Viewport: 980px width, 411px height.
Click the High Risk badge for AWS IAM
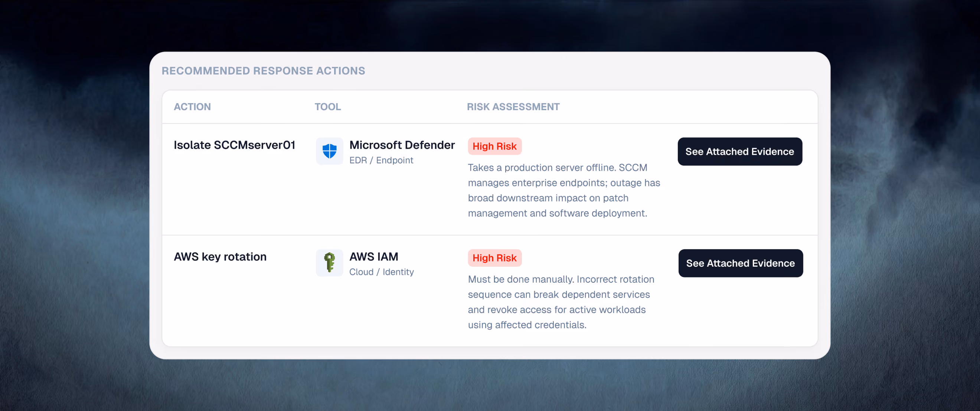point(494,258)
